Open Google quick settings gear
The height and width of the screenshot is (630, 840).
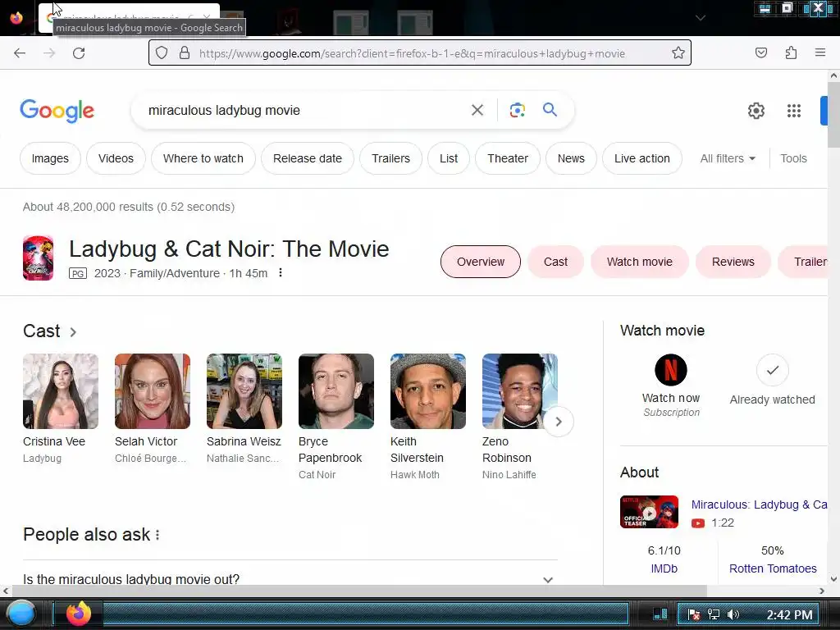[x=756, y=111]
